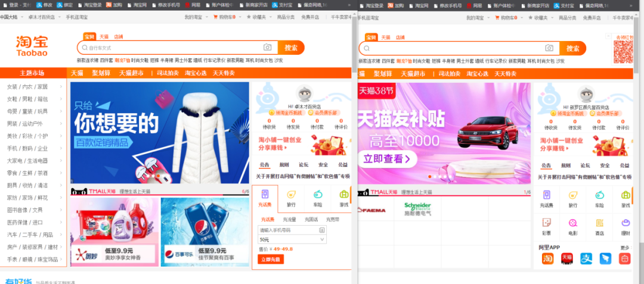Image resolution: width=644 pixels, height=284 pixels.
Task: Select the 游戏 icon in left window
Action: pos(344,195)
